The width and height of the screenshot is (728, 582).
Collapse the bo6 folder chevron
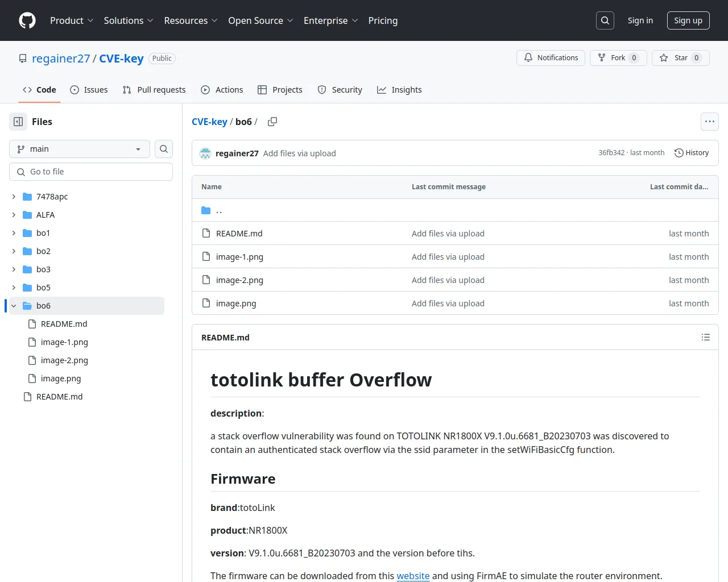pos(14,306)
